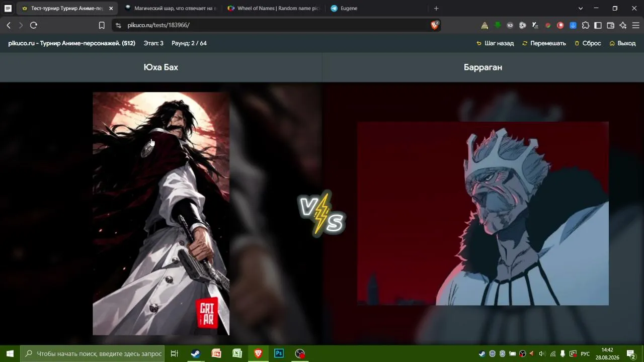The image size is (644, 362).
Task: Open the microphone tray icon
Action: coord(563,353)
